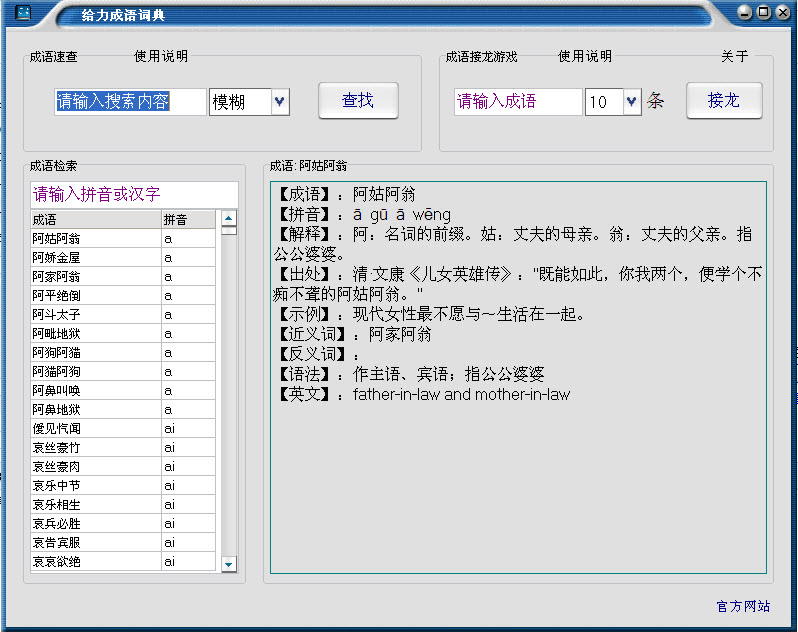This screenshot has height=632, width=798.
Task: Click the 拼音 column header
Action: coord(188,219)
